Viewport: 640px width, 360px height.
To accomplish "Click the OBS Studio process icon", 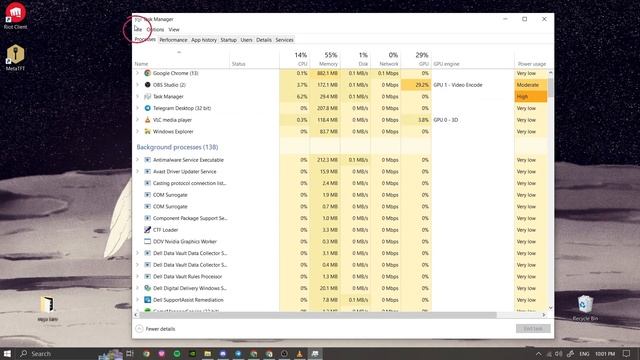I will tap(147, 85).
